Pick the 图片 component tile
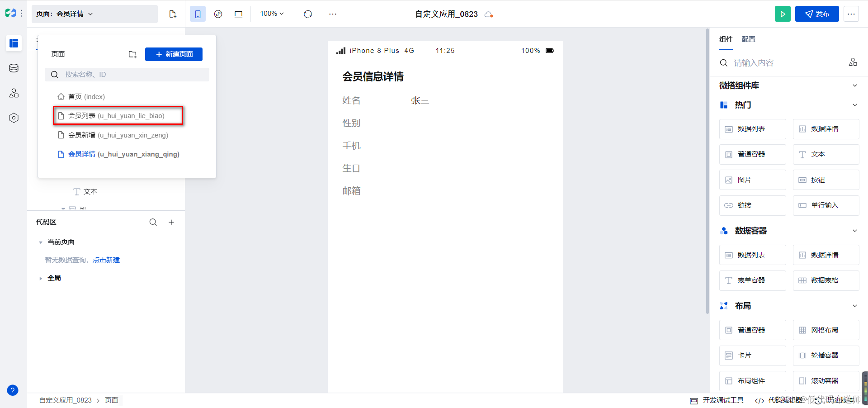Image resolution: width=868 pixels, height=408 pixels. [753, 180]
